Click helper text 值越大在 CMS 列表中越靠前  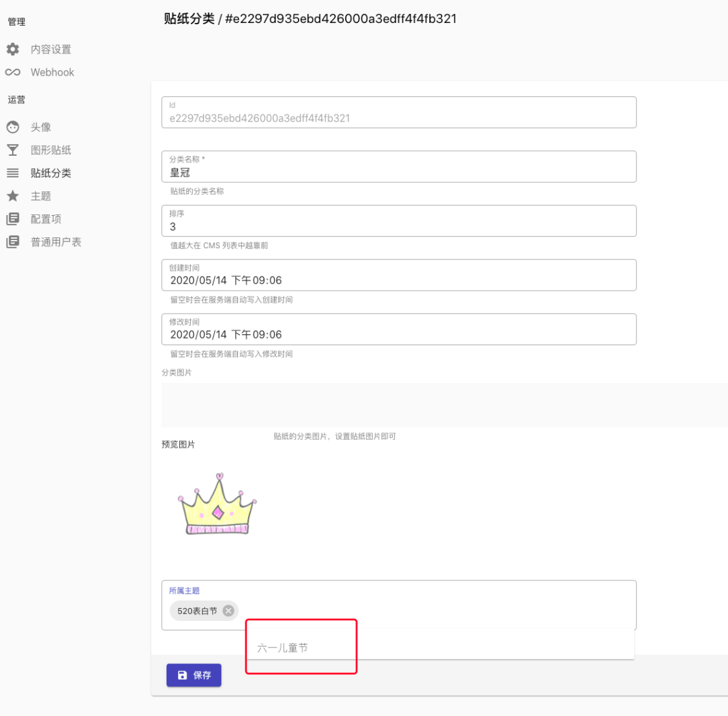click(x=219, y=245)
